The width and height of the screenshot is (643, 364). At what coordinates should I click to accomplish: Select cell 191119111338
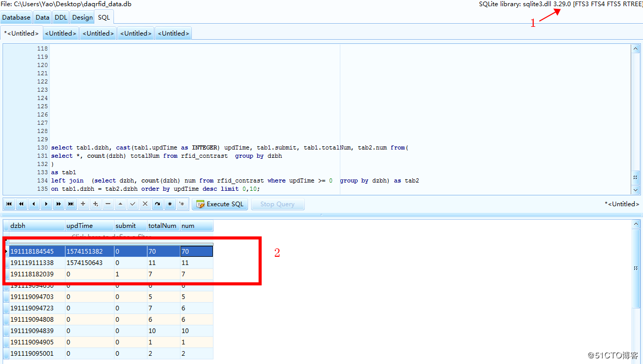tap(37, 263)
